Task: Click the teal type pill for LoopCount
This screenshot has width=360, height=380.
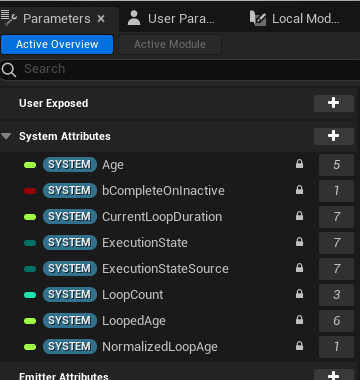Action: [x=30, y=295]
